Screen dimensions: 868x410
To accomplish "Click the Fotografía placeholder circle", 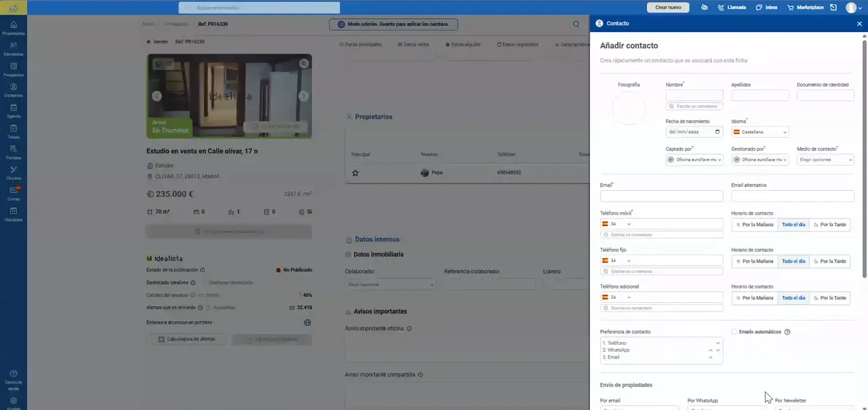I will click(x=629, y=108).
